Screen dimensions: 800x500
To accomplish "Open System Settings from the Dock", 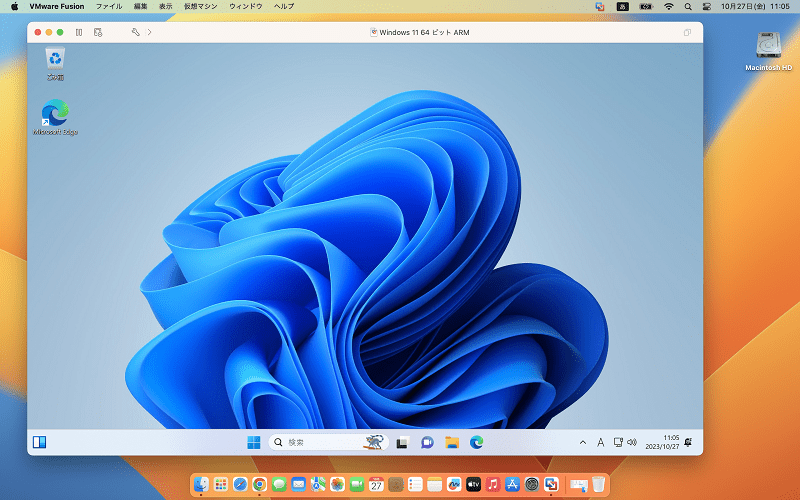I will (x=532, y=484).
